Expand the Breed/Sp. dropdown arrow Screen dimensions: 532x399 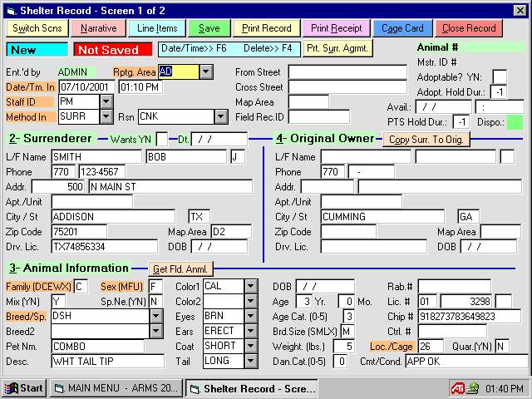[x=156, y=316]
